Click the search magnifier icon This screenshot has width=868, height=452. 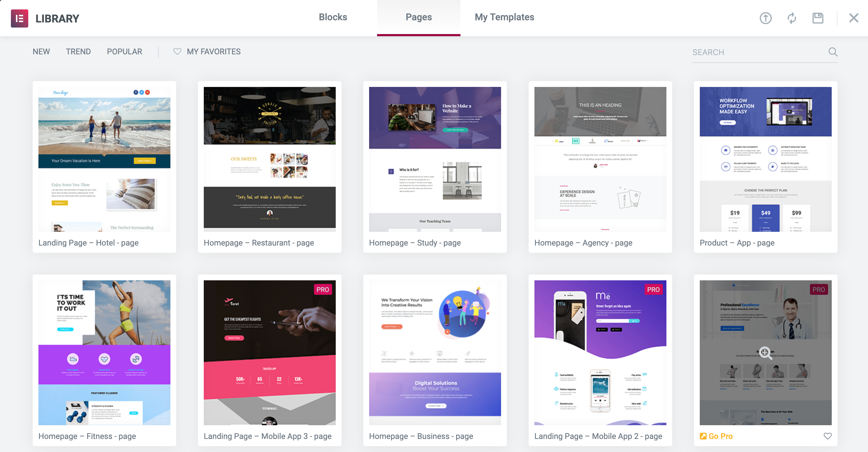(832, 52)
